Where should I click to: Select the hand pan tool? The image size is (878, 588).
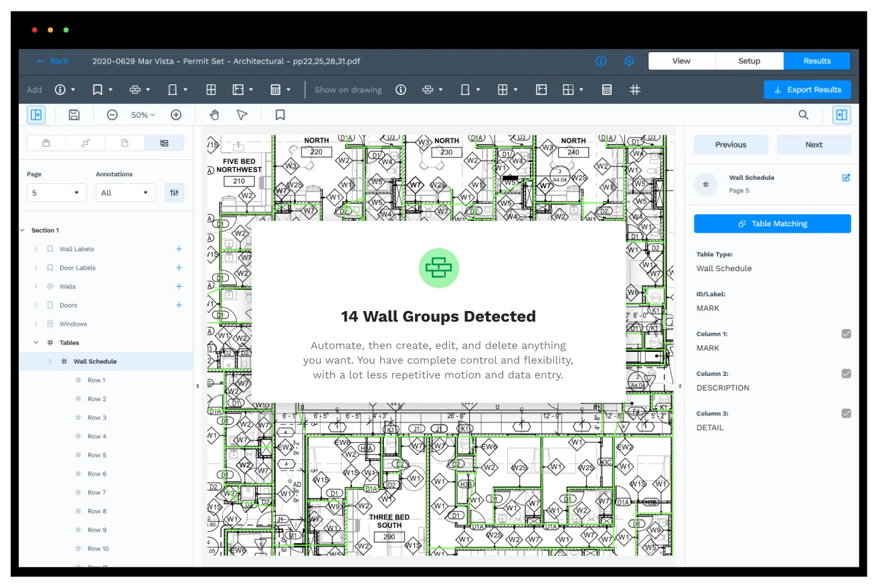tap(214, 114)
